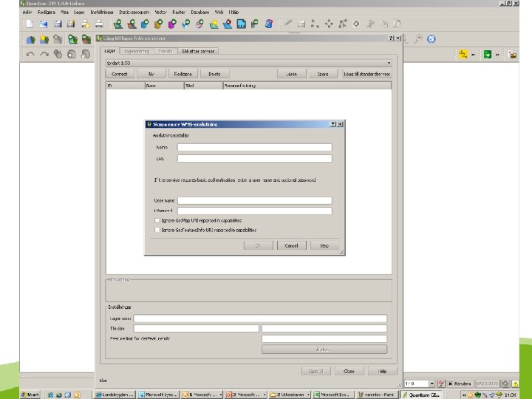This screenshot has width=532, height=399.
Task: Enable Ignore GetMap URI reported in capabilities
Action: coord(157,220)
